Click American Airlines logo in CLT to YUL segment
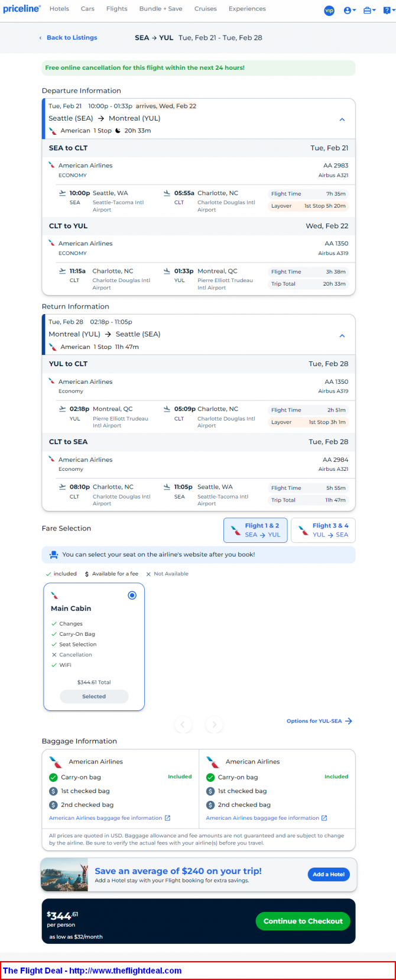 51,243
